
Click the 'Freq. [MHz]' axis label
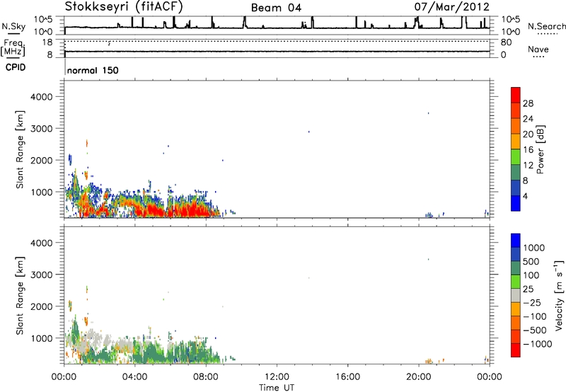tap(13, 48)
